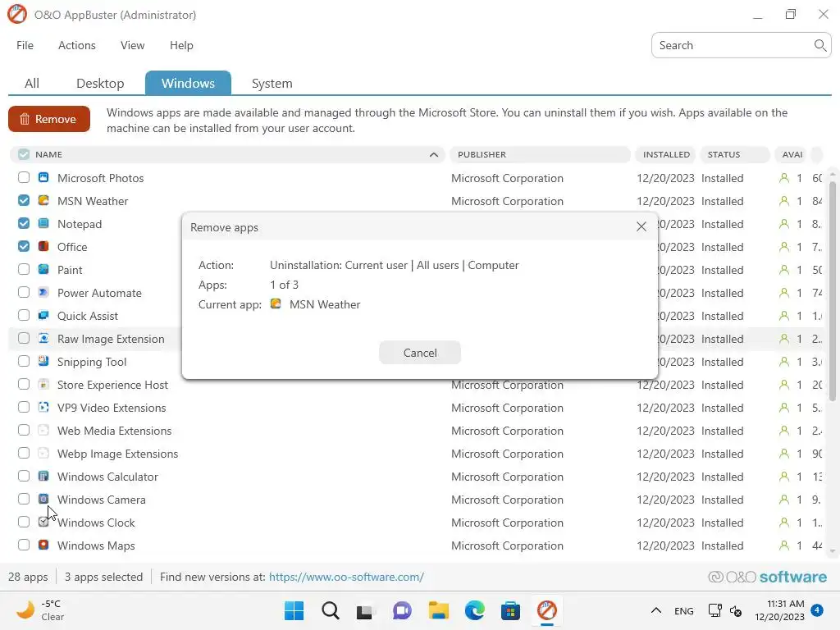Click the Windows Maps icon
Viewport: 840px width, 630px height.
43,545
